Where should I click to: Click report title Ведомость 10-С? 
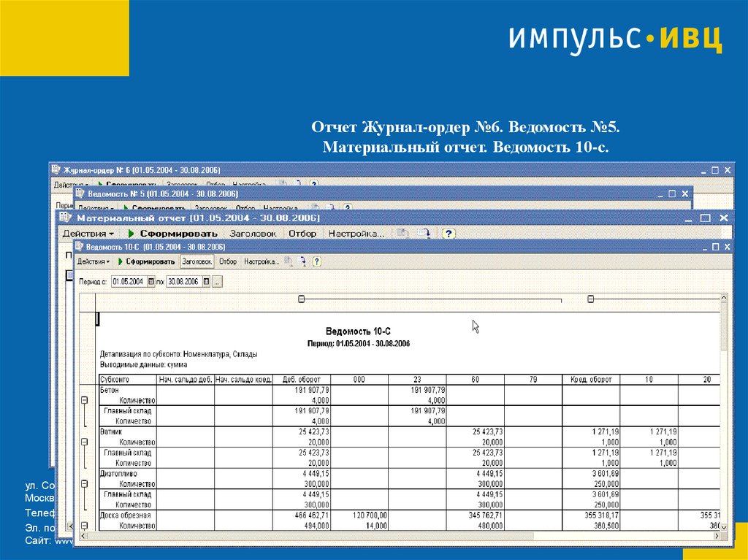(358, 331)
